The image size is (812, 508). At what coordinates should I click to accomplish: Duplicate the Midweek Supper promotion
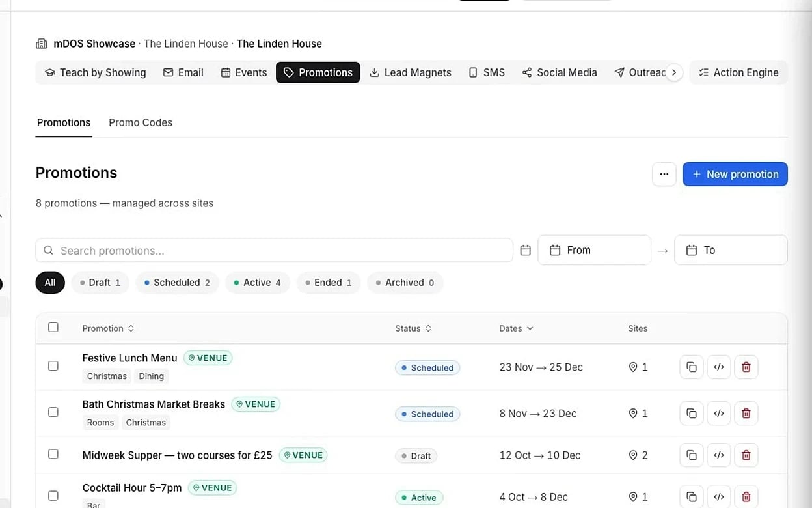[x=692, y=455]
